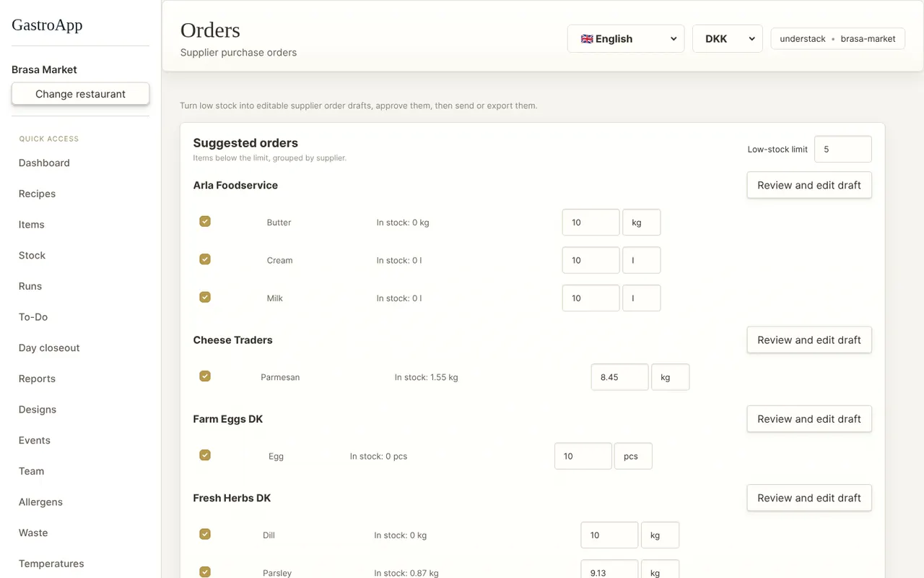Open the To-Do page
This screenshot has height=578, width=924.
(x=33, y=317)
